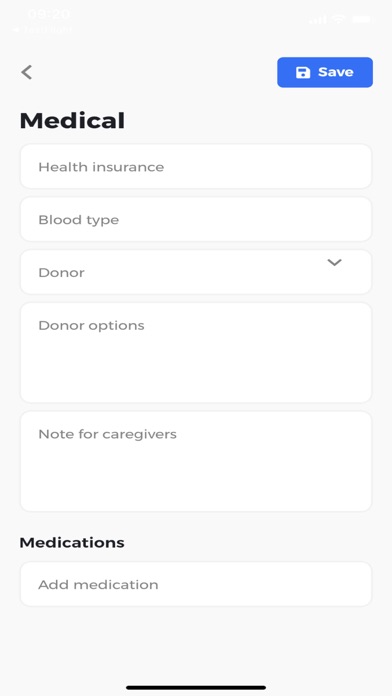Tap the Medical page heading
Image resolution: width=392 pixels, height=696 pixels.
point(72,121)
